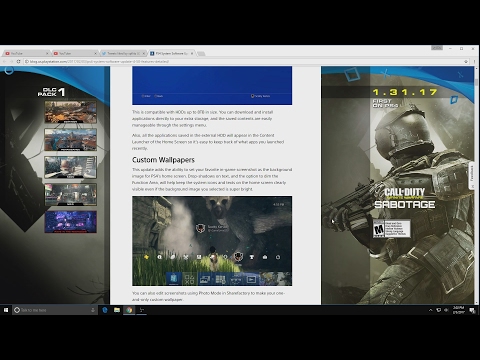The image size is (480, 360).
Task: Click the 1.31.17 release date banner
Action: (x=405, y=92)
